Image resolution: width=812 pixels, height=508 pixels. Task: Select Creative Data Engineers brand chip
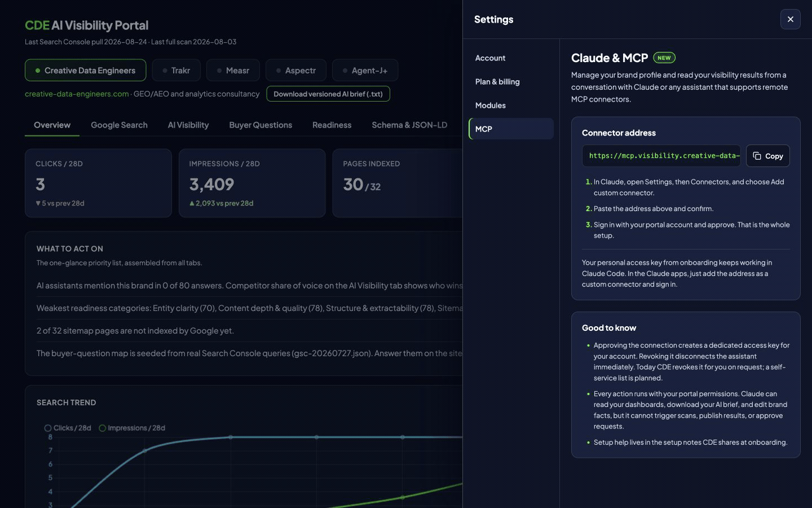(85, 71)
